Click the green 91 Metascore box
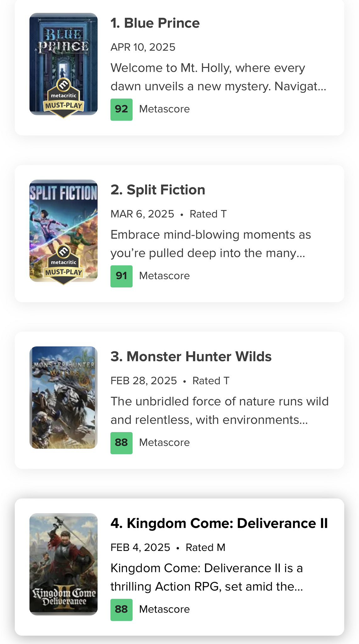Image resolution: width=359 pixels, height=644 pixels. coord(121,276)
